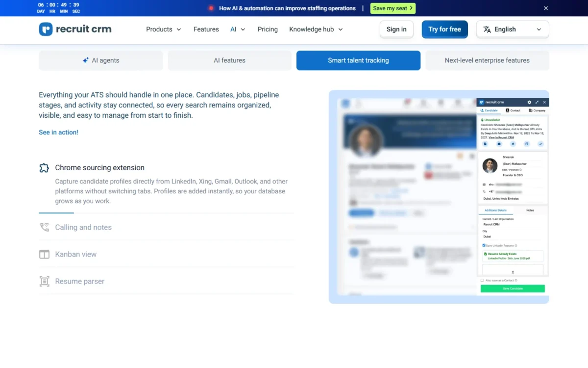Open the gear settings icon in extension panel
The height and width of the screenshot is (368, 588).
point(529,102)
